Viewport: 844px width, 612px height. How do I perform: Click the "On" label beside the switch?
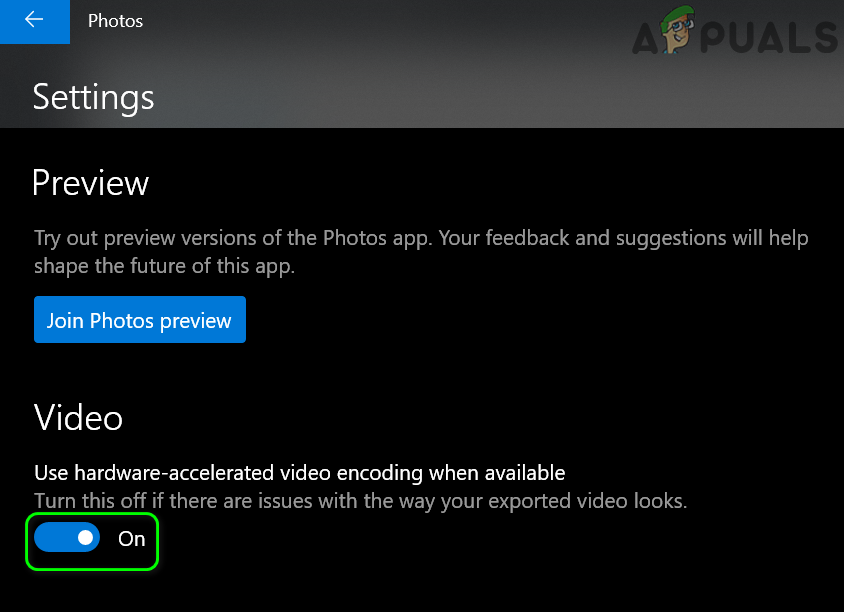132,539
